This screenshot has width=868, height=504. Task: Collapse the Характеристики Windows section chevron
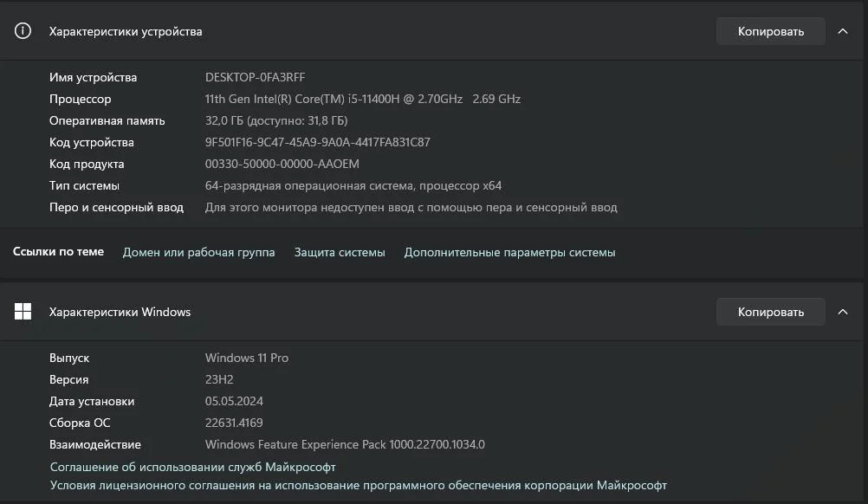pos(843,312)
